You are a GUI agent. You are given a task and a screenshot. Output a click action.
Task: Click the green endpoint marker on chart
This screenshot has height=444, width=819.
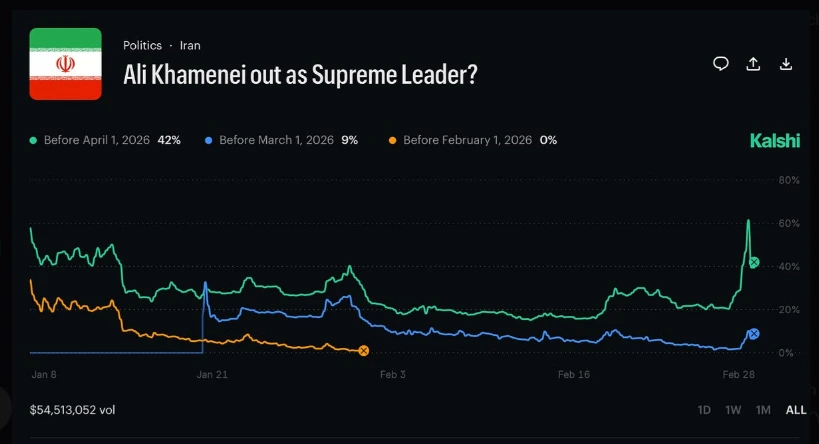coord(754,262)
